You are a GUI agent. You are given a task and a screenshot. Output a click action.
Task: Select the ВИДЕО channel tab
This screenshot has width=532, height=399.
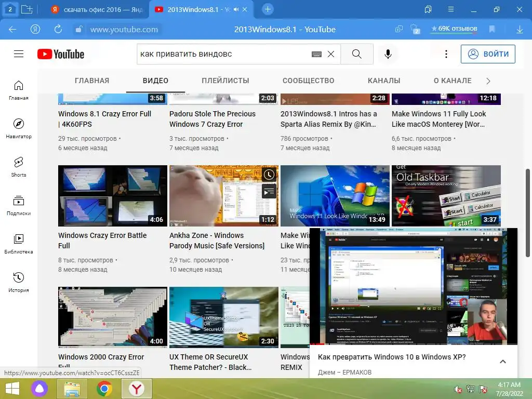[x=155, y=81]
